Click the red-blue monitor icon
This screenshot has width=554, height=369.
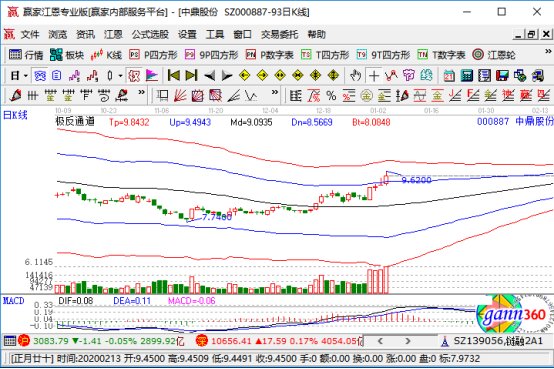point(502,76)
